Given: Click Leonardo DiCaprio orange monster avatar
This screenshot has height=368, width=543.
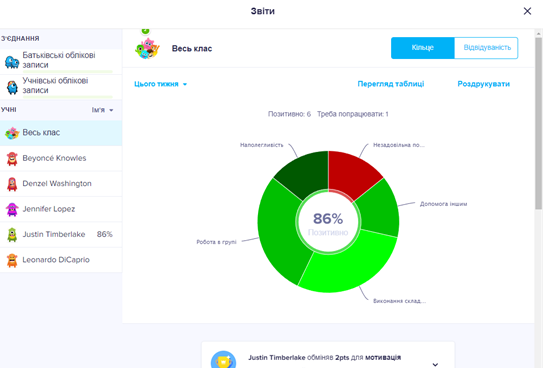Looking at the screenshot, I should tap(12, 260).
